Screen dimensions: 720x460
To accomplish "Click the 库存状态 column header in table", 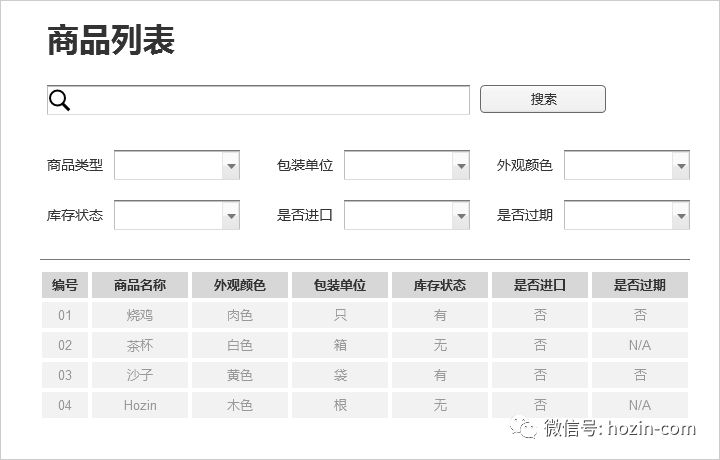I will click(440, 285).
